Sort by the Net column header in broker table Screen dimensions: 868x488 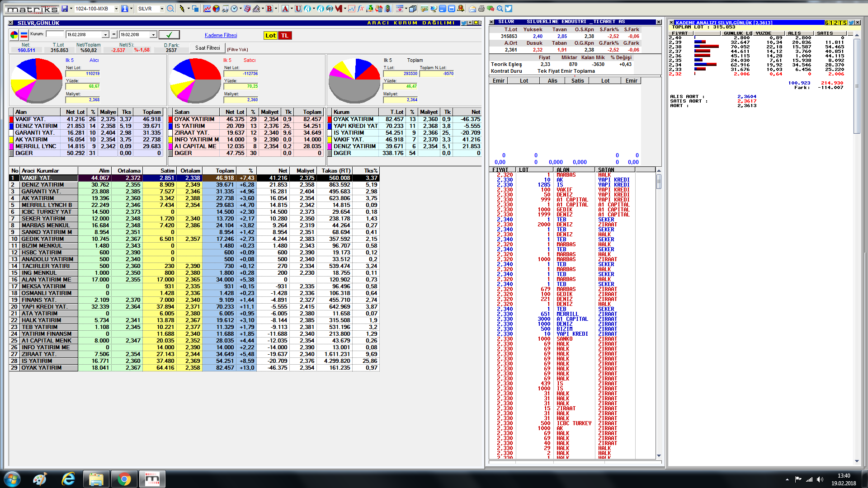click(273, 171)
